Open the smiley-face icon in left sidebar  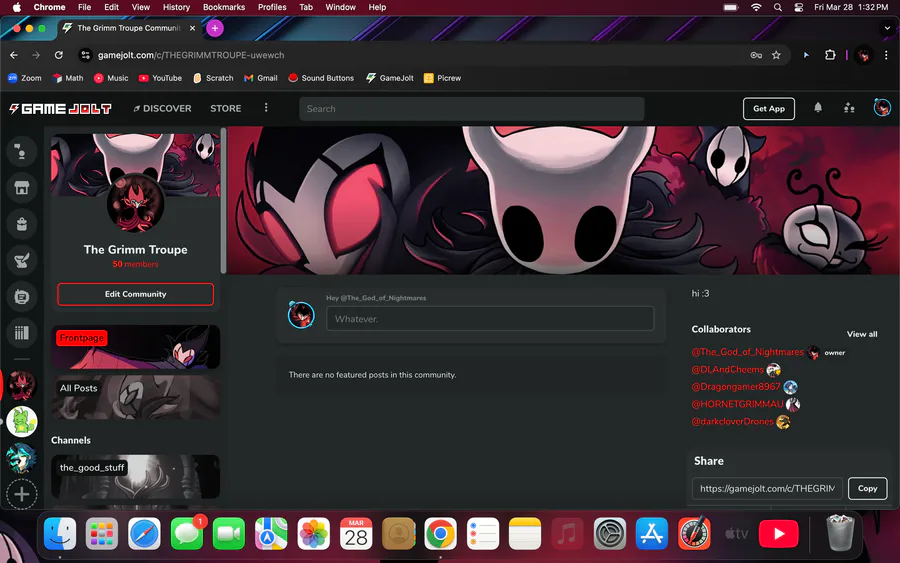pyautogui.click(x=21, y=297)
